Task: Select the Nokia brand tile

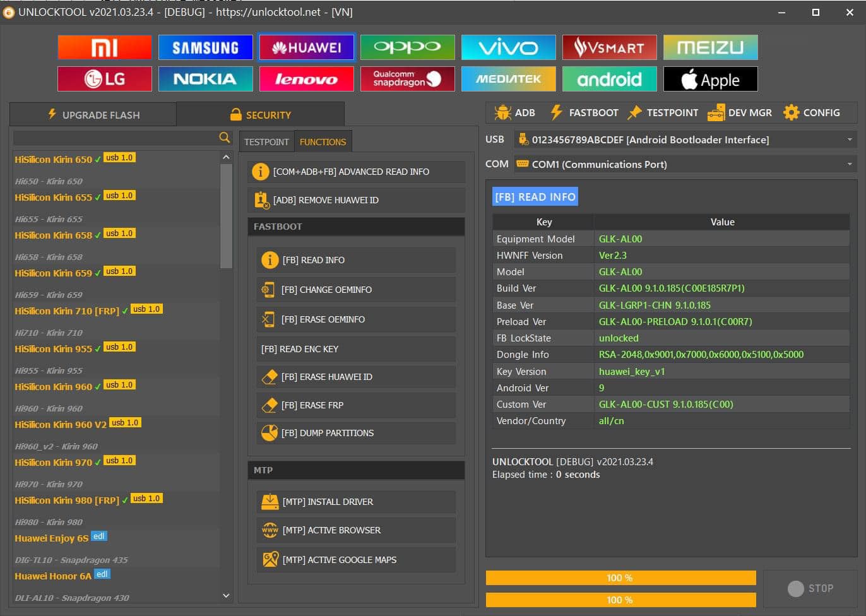Action: pyautogui.click(x=206, y=79)
